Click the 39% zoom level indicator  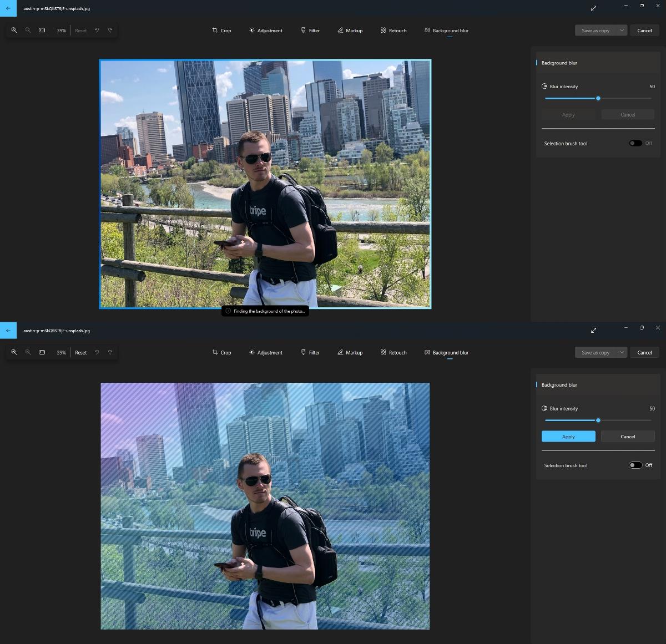61,31
